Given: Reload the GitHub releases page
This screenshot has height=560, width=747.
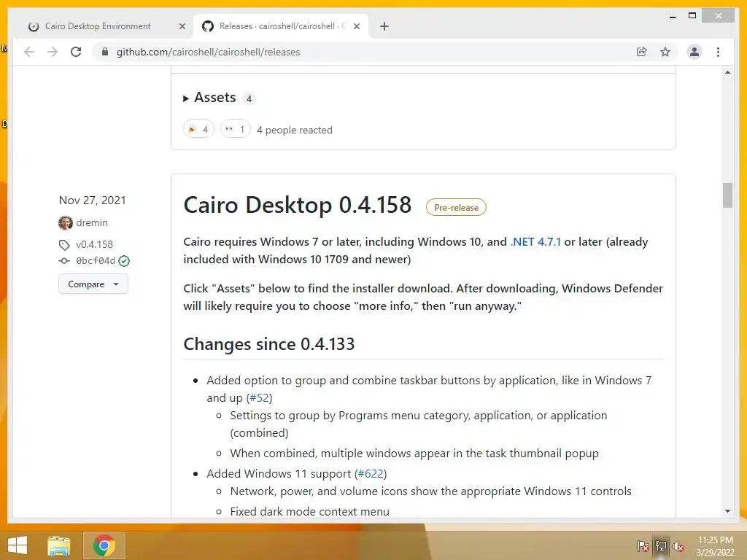Looking at the screenshot, I should pos(76,52).
